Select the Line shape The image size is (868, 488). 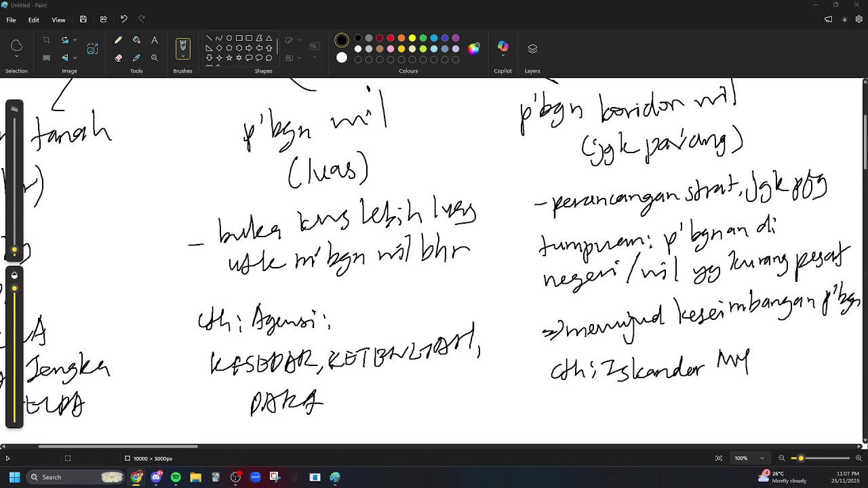point(209,38)
